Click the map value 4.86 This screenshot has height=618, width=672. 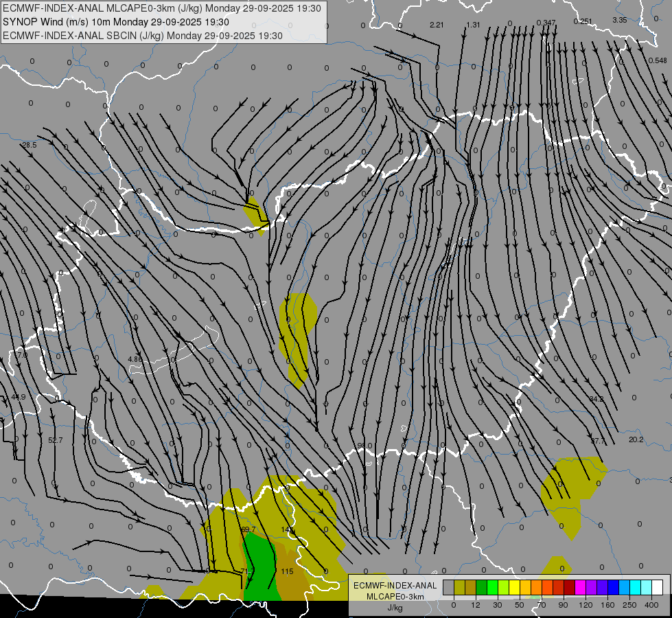(x=135, y=359)
